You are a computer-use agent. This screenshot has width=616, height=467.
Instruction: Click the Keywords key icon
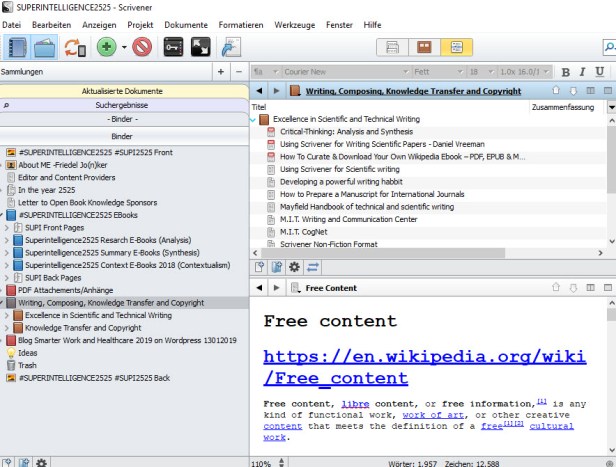[173, 47]
